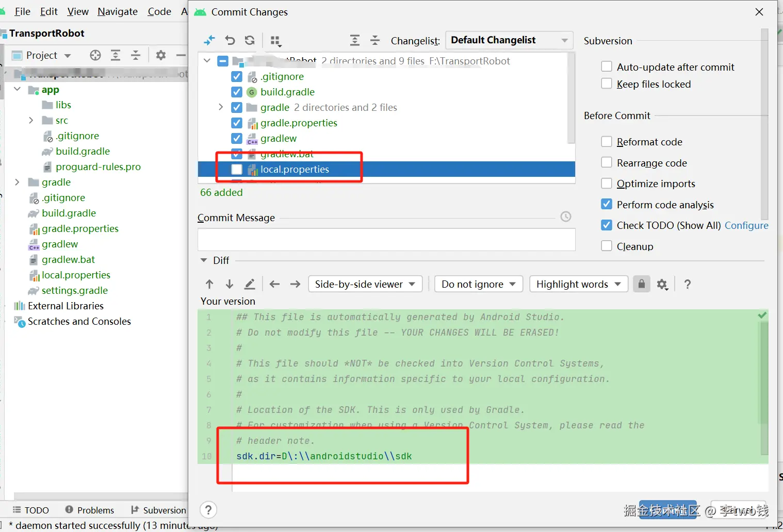Viewport: 783px width, 532px height.
Task: Select Scratches and Consoles node
Action: pos(79,321)
